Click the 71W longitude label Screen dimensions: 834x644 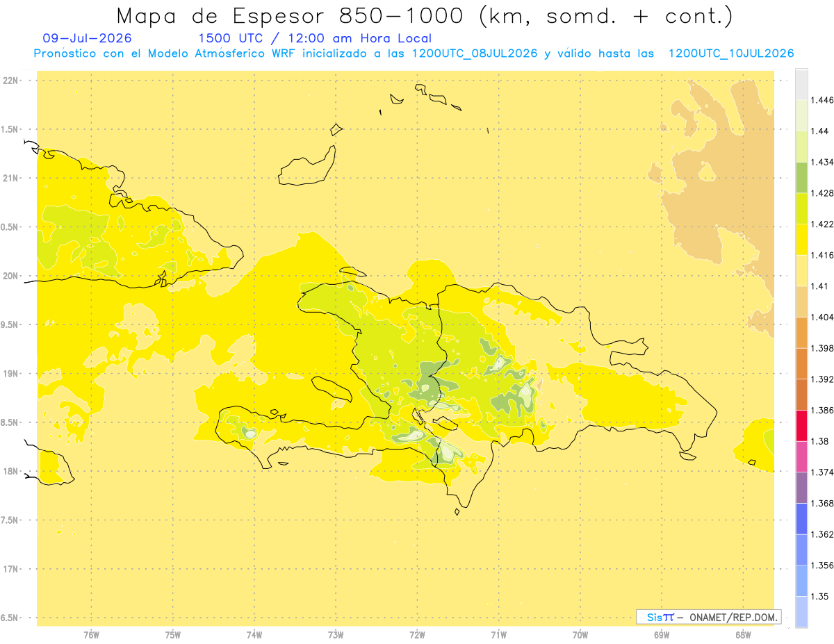(498, 635)
